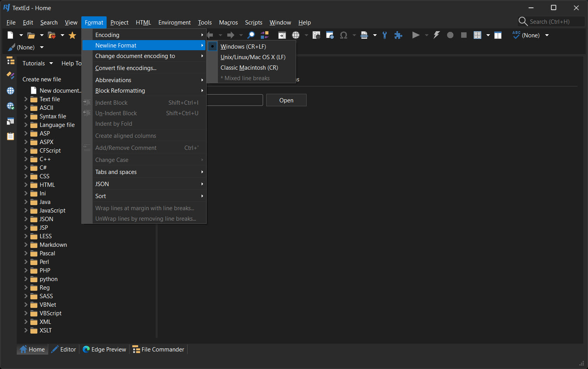
Task: Open the Macros menu
Action: coord(228,23)
